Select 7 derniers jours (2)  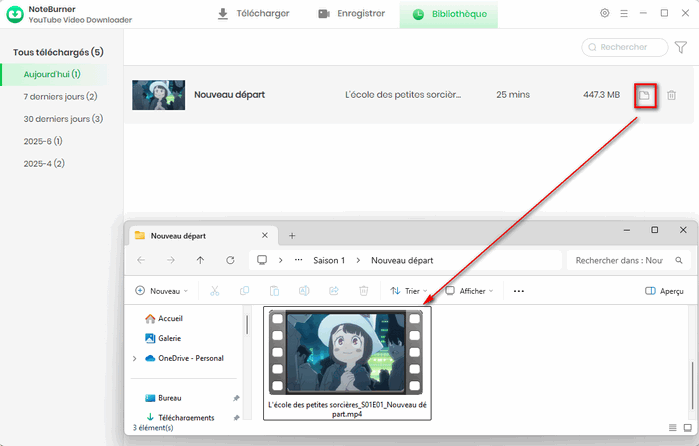click(60, 97)
